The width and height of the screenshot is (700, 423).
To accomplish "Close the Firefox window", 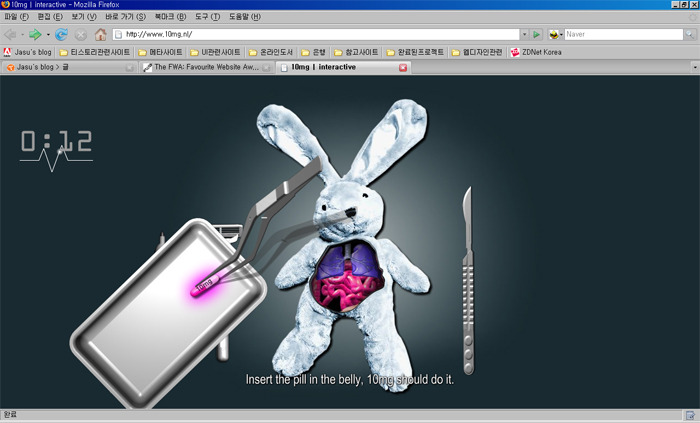I will point(694,4).
